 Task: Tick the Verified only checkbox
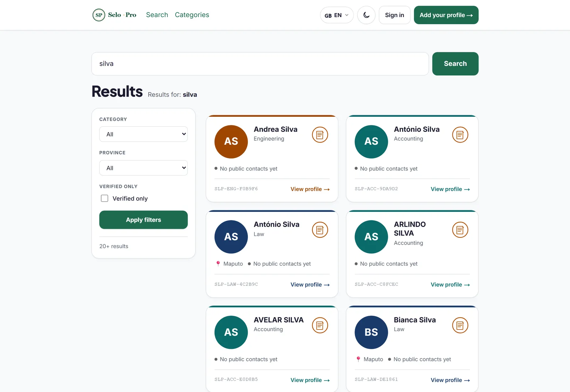(x=104, y=198)
